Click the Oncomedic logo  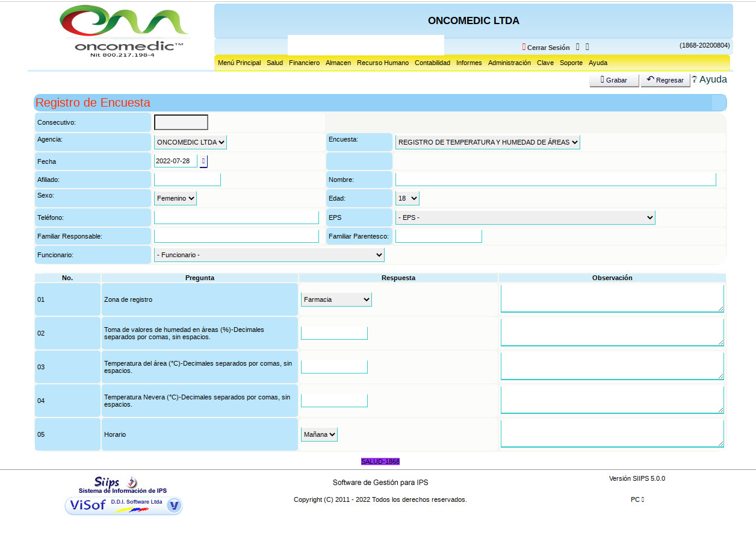pyautogui.click(x=125, y=31)
